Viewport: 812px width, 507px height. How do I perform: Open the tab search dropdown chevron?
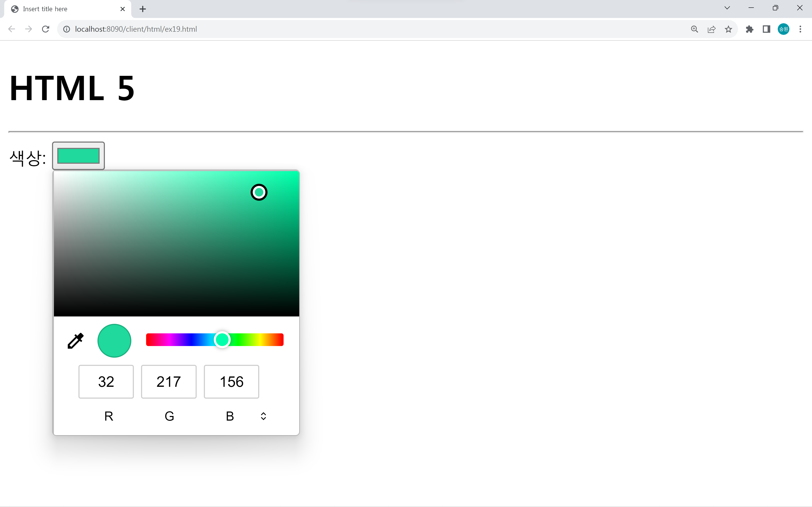point(727,8)
